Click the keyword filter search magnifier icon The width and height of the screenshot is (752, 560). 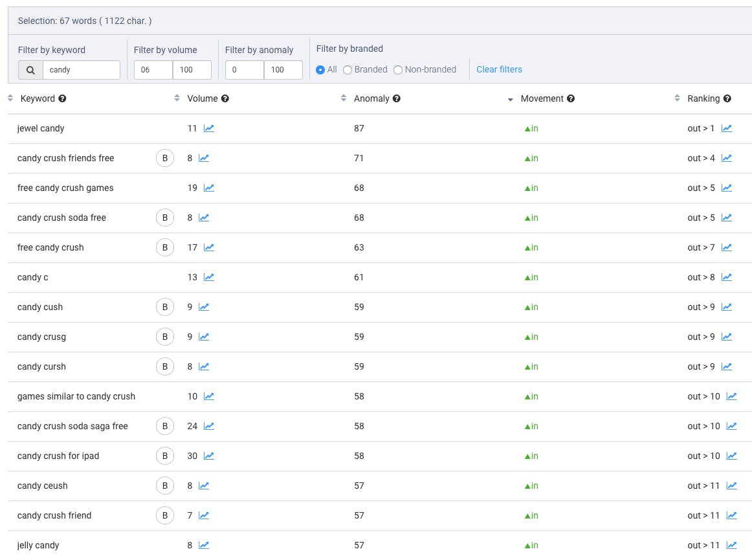[30, 70]
